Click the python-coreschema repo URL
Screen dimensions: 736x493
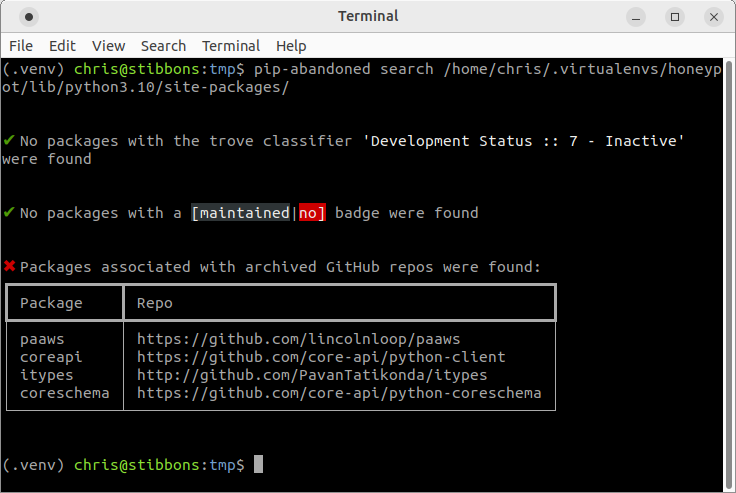click(339, 393)
